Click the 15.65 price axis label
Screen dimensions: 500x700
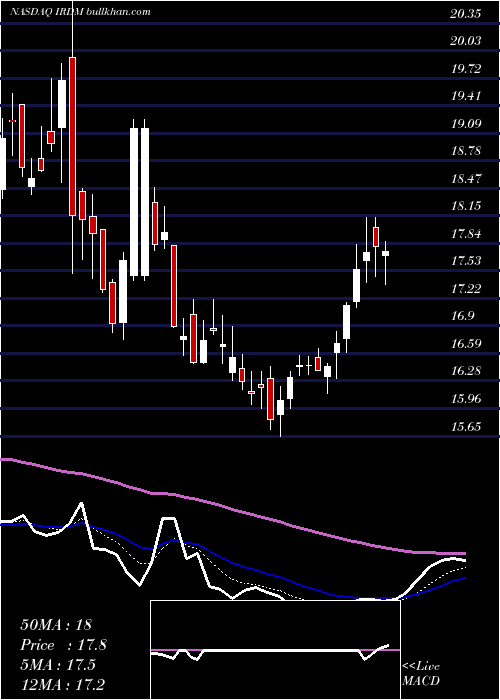[x=466, y=426]
